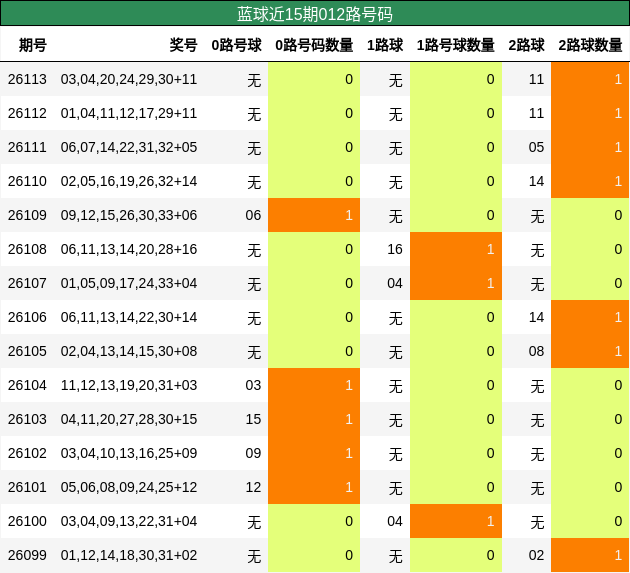Screen dimensions: 630x573
Task: Click 2路球 value 08 in row 26105
Action: pos(536,351)
